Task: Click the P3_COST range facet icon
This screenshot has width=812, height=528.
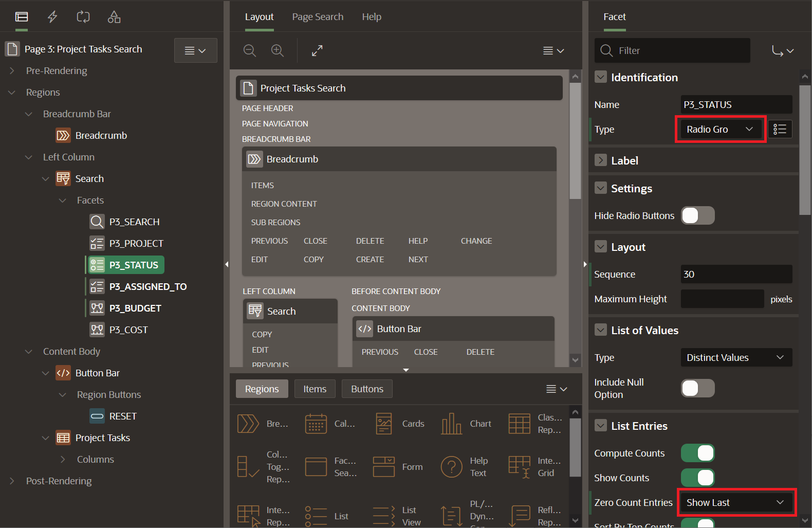Action: click(97, 330)
